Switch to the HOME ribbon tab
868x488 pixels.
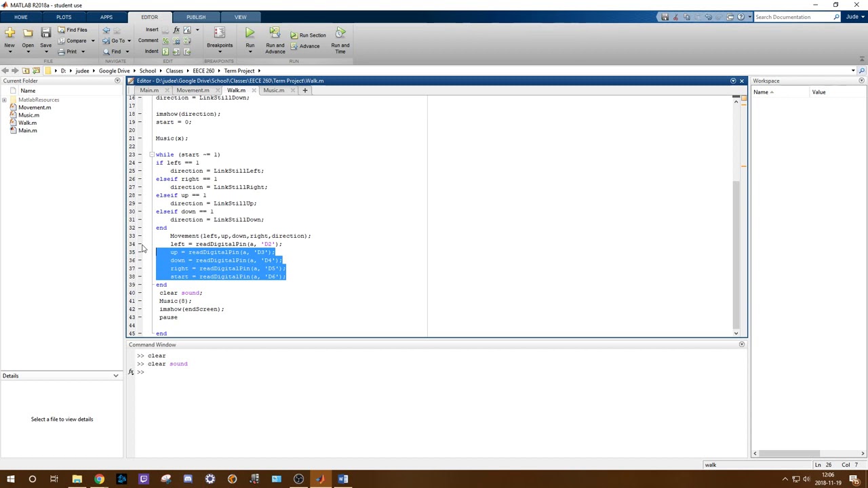(x=20, y=17)
